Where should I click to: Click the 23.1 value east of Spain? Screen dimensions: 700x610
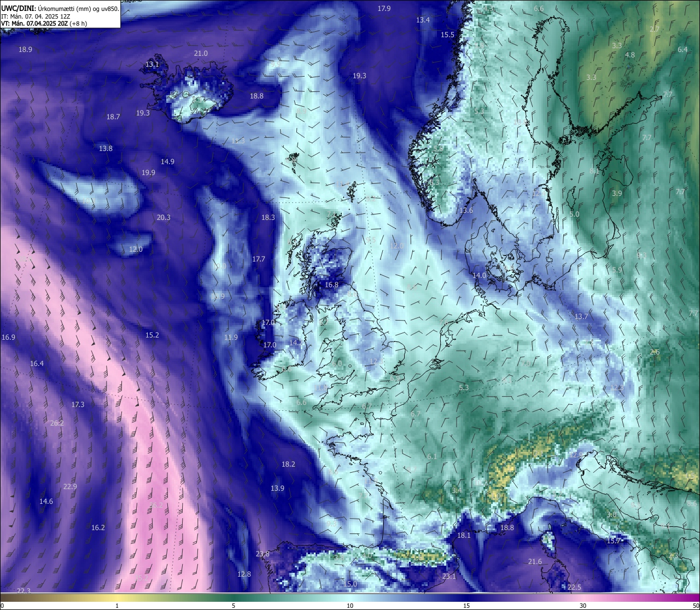point(449,576)
